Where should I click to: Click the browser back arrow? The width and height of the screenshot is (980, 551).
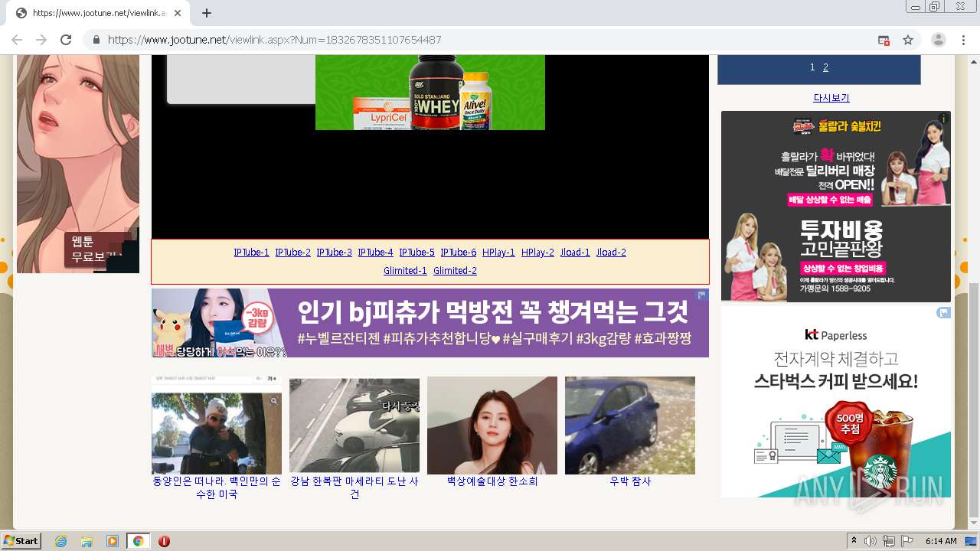(x=17, y=40)
